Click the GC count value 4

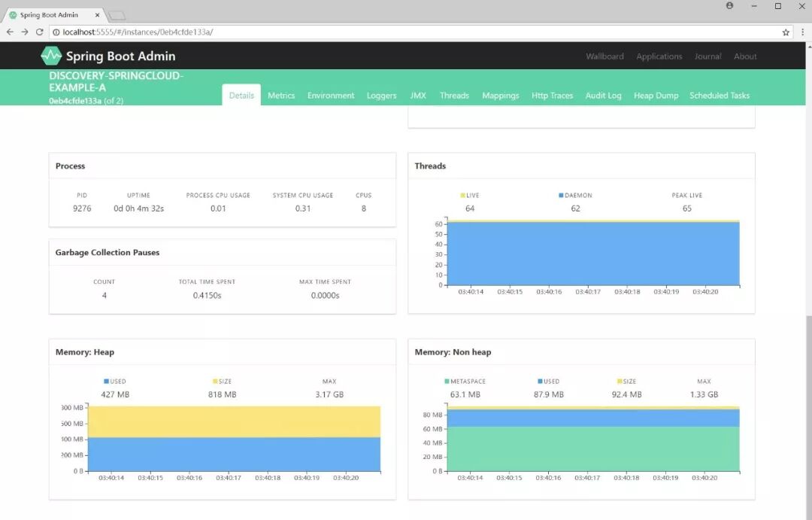[x=104, y=296]
